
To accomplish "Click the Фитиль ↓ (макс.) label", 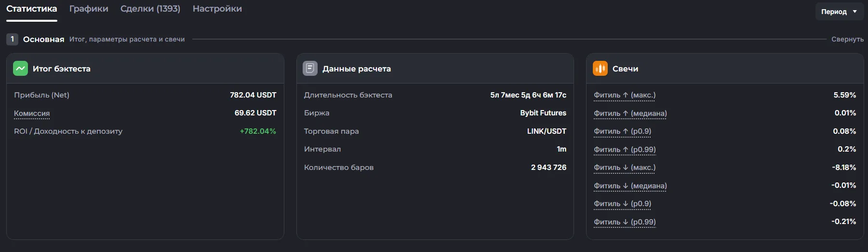I will (625, 168).
